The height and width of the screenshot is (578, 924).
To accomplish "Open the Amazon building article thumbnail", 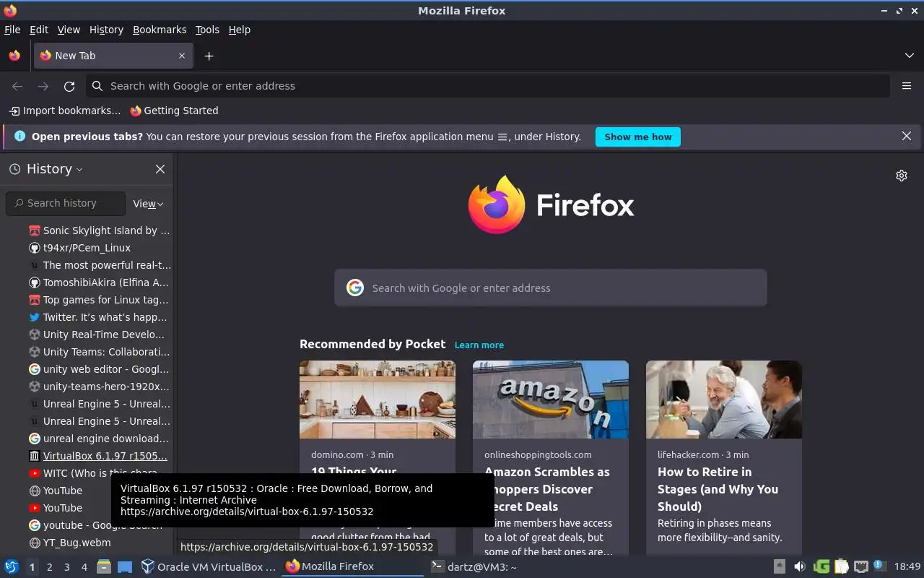I will 551,400.
